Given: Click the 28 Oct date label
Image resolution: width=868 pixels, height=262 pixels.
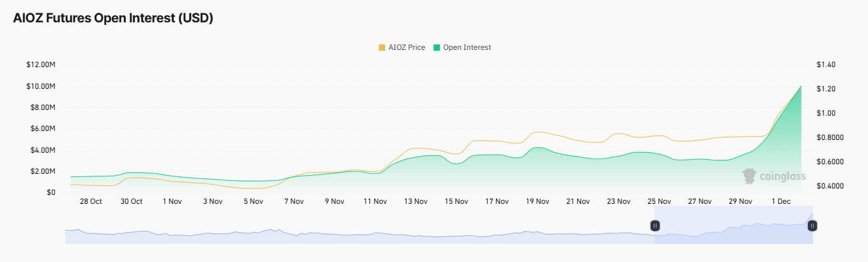Looking at the screenshot, I should (x=91, y=201).
